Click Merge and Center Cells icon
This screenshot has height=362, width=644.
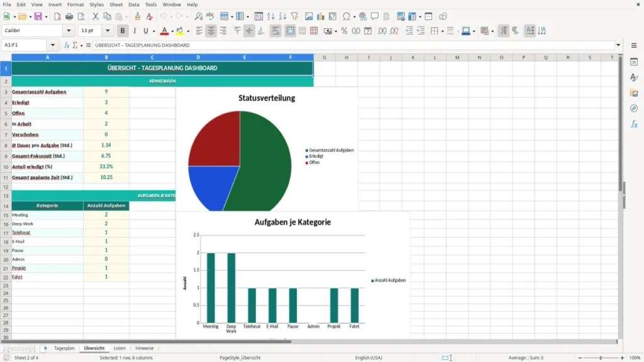click(290, 31)
